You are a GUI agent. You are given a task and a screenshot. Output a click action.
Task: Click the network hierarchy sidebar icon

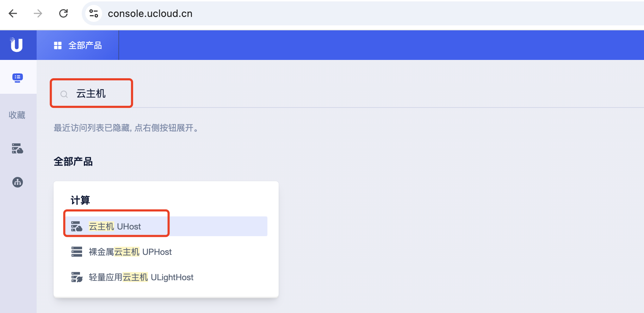coord(18,182)
